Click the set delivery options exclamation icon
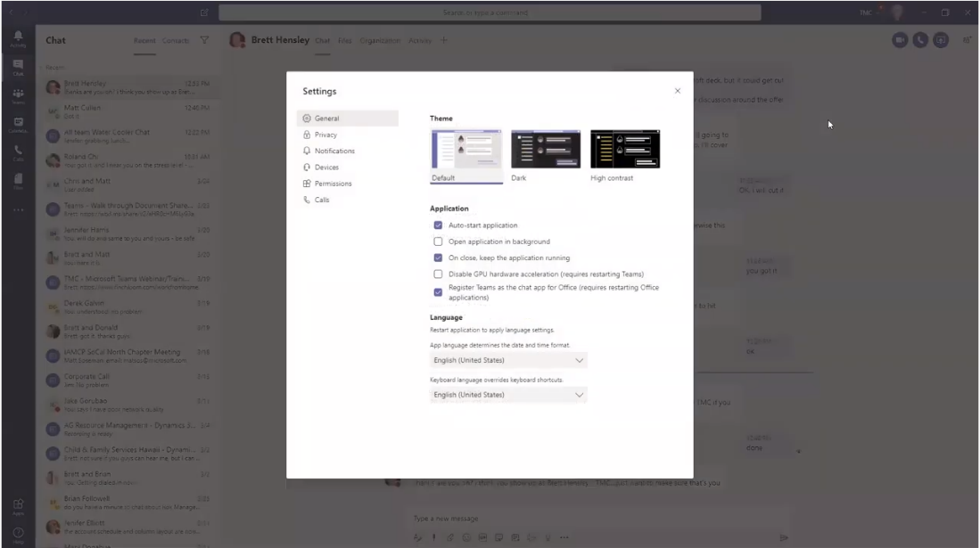The height and width of the screenshot is (548, 980). (433, 537)
